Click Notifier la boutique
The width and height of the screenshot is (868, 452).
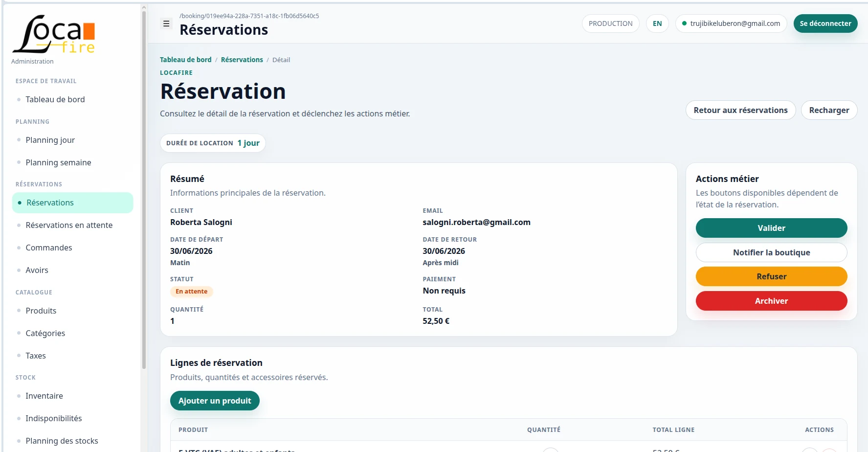[x=771, y=252]
